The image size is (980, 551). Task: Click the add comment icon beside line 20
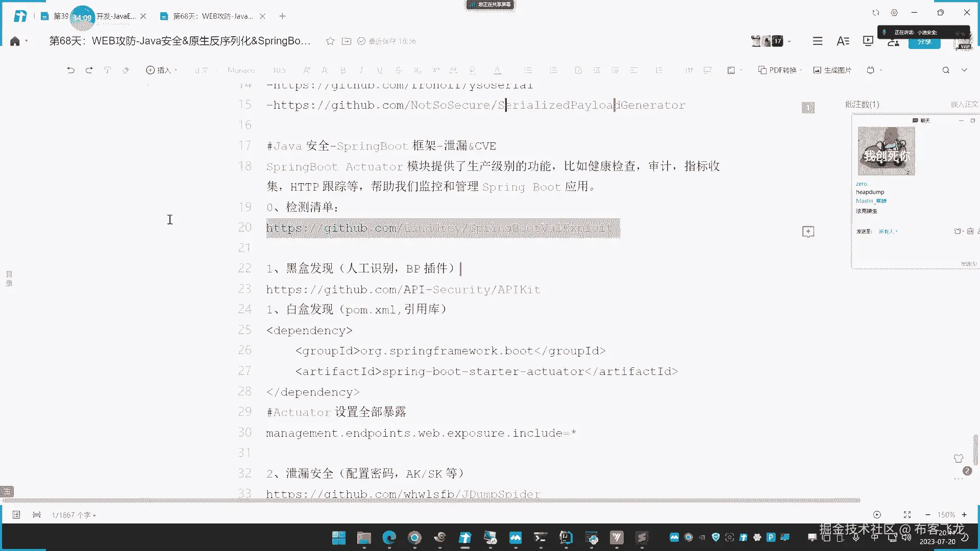[x=808, y=232]
